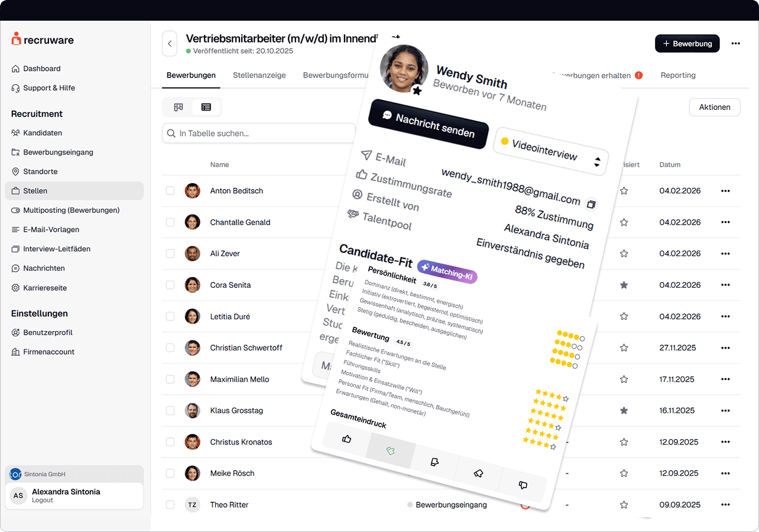Image resolution: width=759 pixels, height=532 pixels.
Task: Click the Sintonia GmbH company label
Action: [x=44, y=474]
